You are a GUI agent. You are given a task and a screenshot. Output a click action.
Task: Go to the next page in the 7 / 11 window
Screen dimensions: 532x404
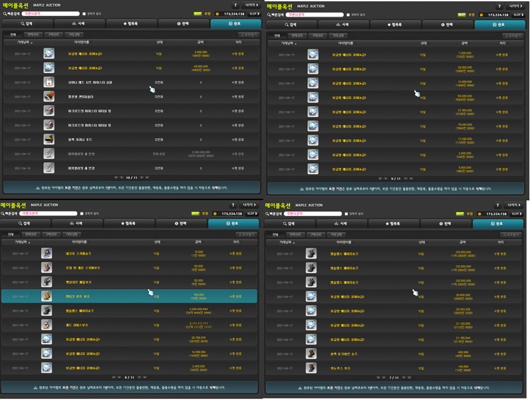404,377
